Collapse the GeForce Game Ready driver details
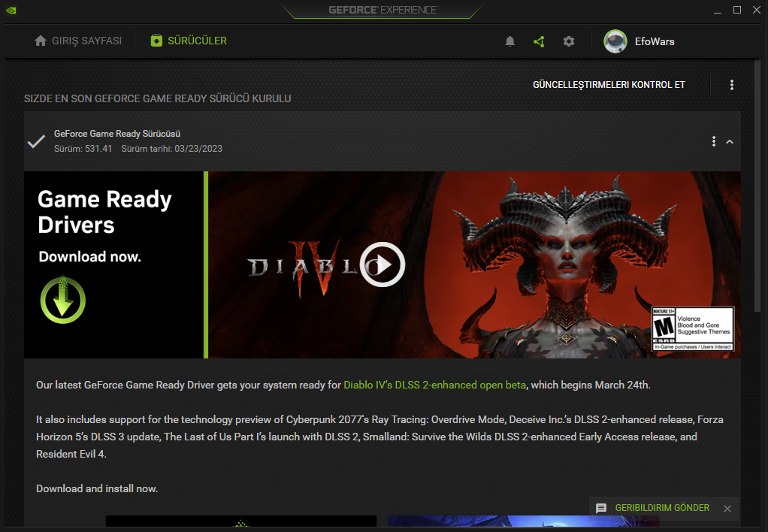Screen dimensions: 768x532 [x=730, y=141]
